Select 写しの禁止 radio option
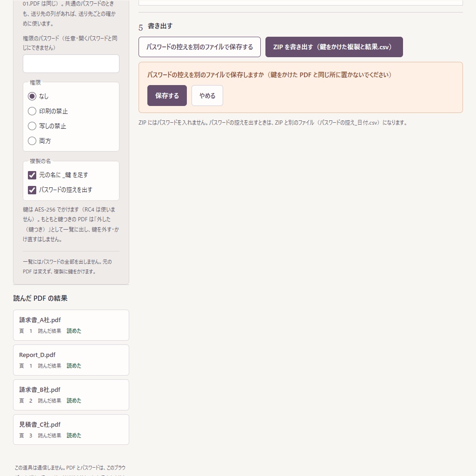476x476 pixels. point(32,126)
